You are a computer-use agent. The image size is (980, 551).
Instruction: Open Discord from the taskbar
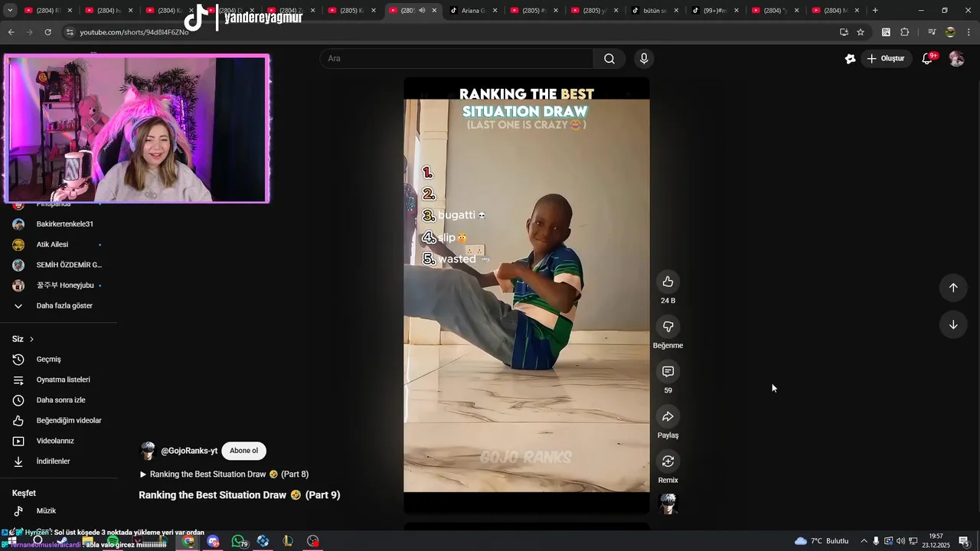214,542
